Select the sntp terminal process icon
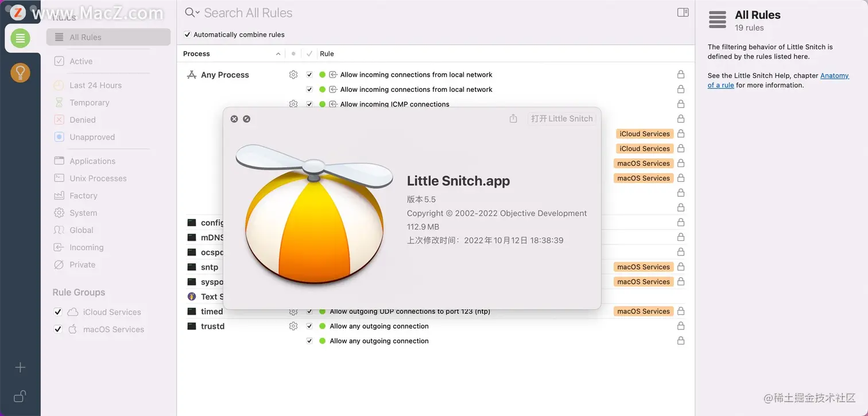868x416 pixels. point(192,267)
